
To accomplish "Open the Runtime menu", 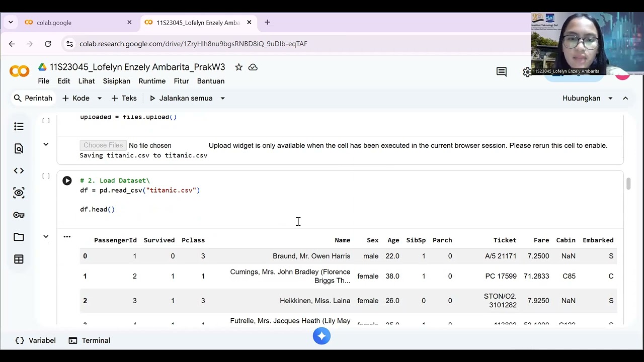I will coord(152,81).
